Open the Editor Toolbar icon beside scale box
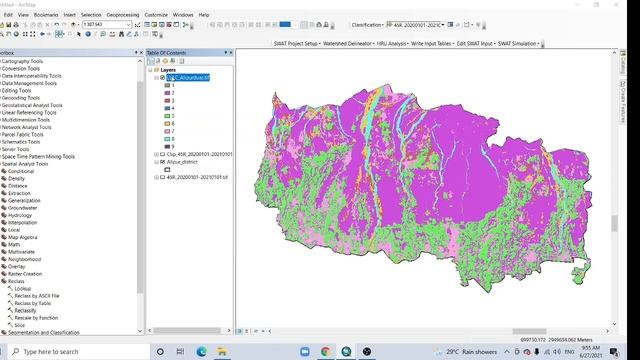640x360 pixels. click(x=138, y=25)
